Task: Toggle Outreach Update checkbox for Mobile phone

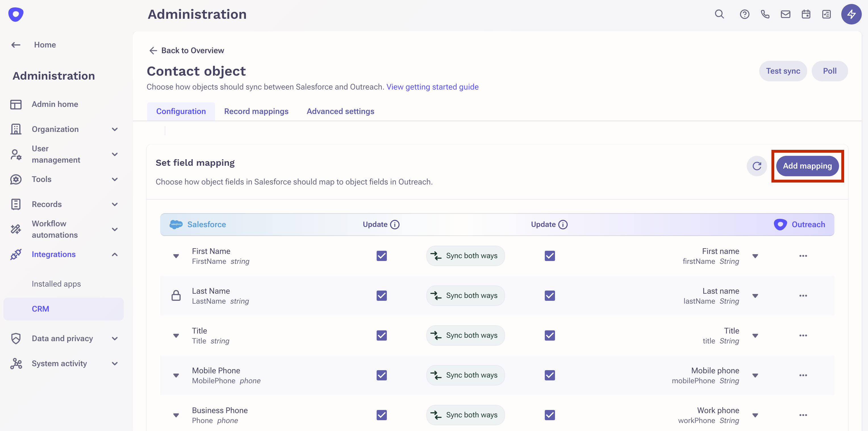Action: 550,375
